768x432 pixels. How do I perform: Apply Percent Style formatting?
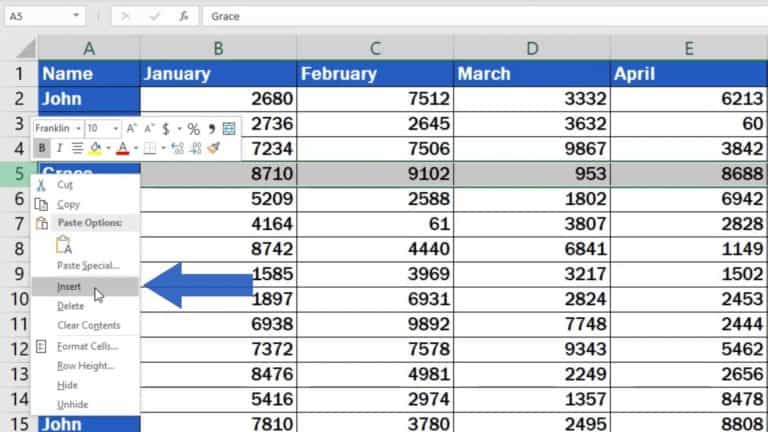coord(193,129)
